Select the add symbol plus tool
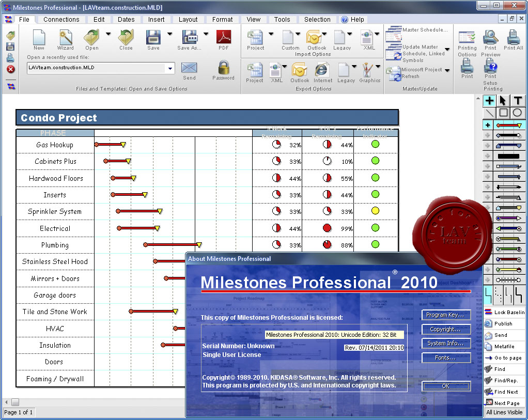528x420 pixels. (x=489, y=101)
